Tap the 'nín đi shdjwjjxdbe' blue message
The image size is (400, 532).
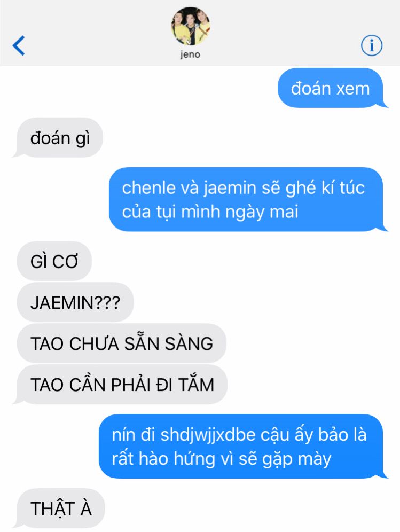click(243, 446)
